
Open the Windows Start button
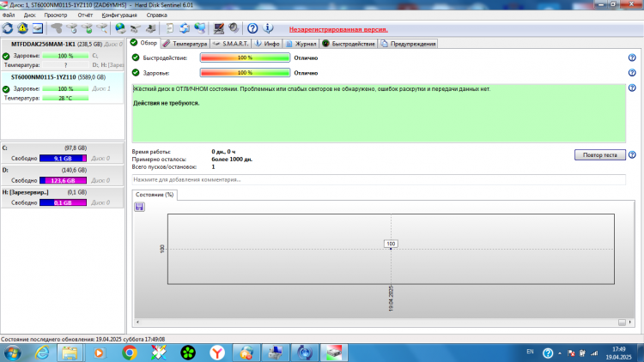12,353
